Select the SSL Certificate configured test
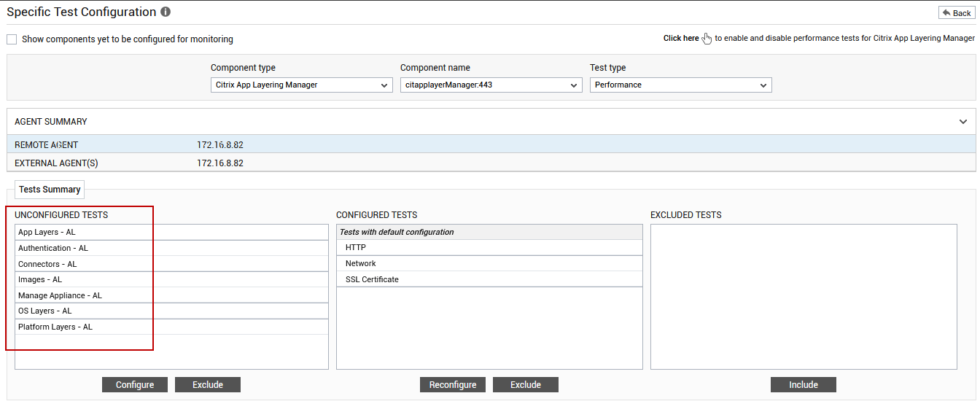980x412 pixels. tap(489, 280)
